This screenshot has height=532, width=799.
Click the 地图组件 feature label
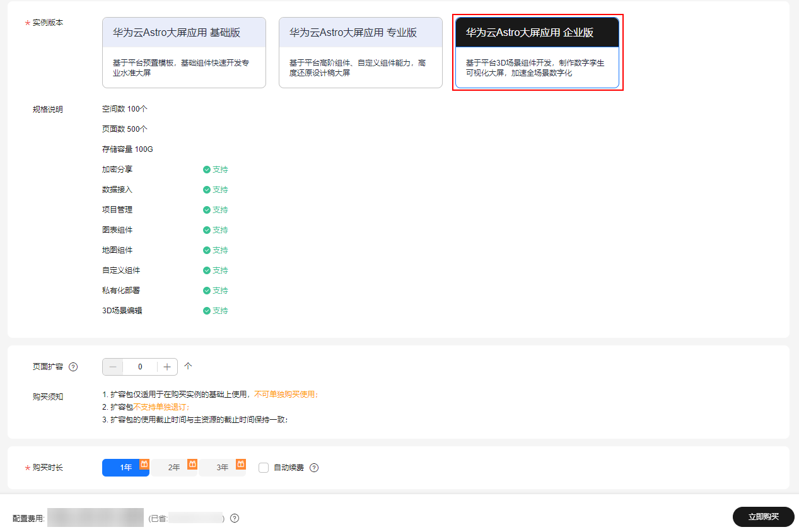(x=117, y=250)
